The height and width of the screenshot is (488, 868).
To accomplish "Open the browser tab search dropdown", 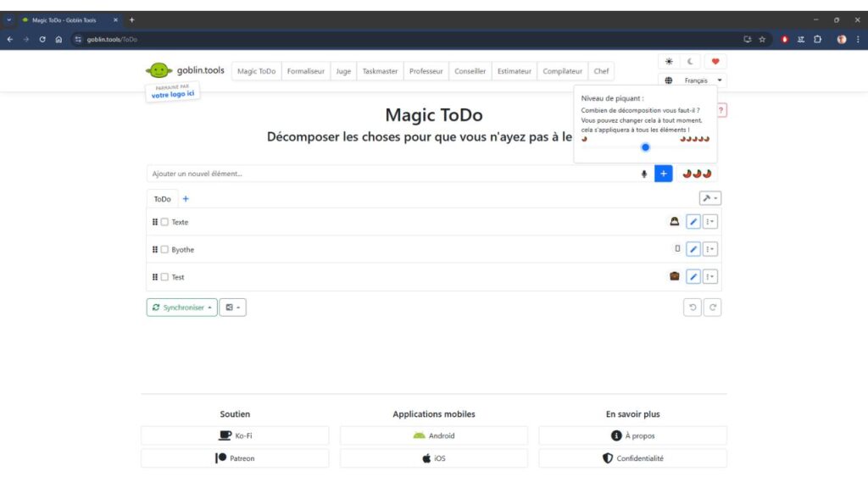I will click(8, 20).
